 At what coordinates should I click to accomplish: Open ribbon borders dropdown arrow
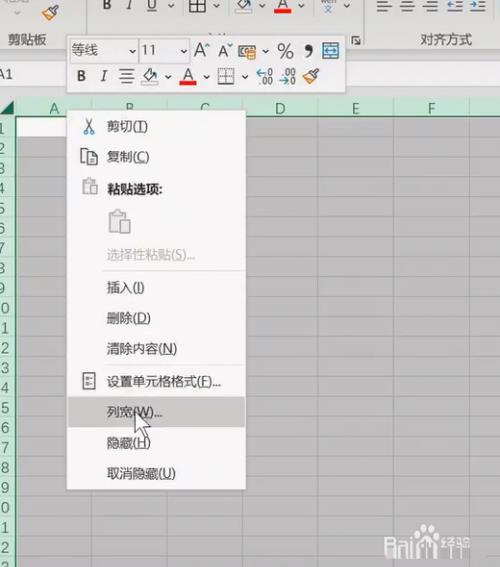pos(217,6)
